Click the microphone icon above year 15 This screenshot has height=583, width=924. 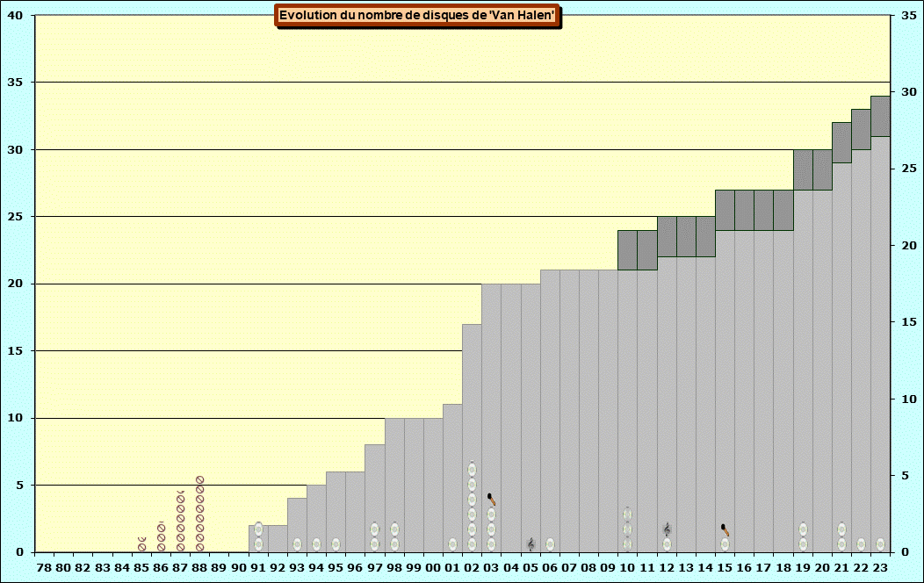coord(725,529)
